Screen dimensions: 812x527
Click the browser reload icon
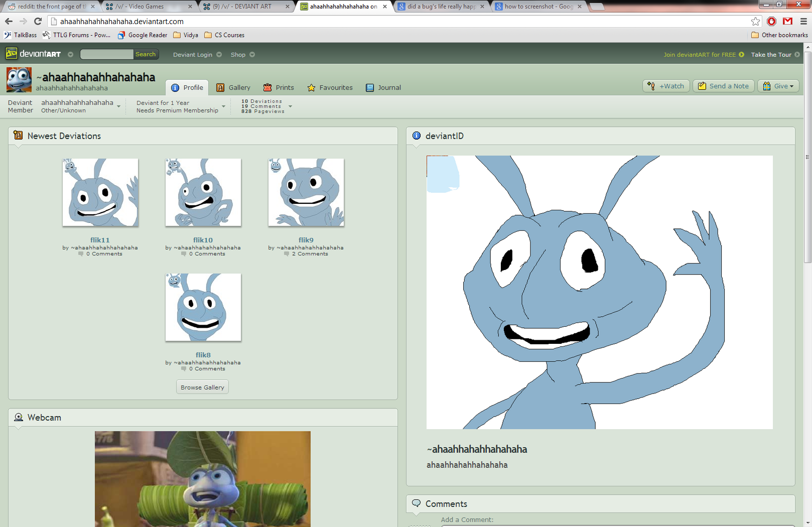pyautogui.click(x=38, y=21)
